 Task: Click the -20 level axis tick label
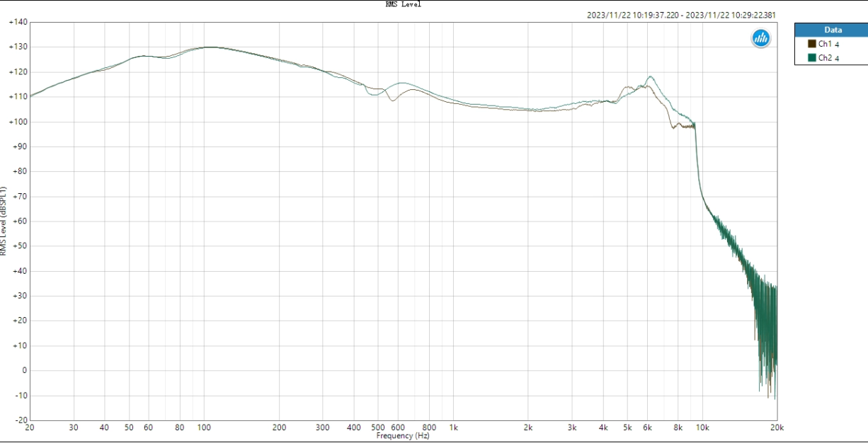pos(21,420)
